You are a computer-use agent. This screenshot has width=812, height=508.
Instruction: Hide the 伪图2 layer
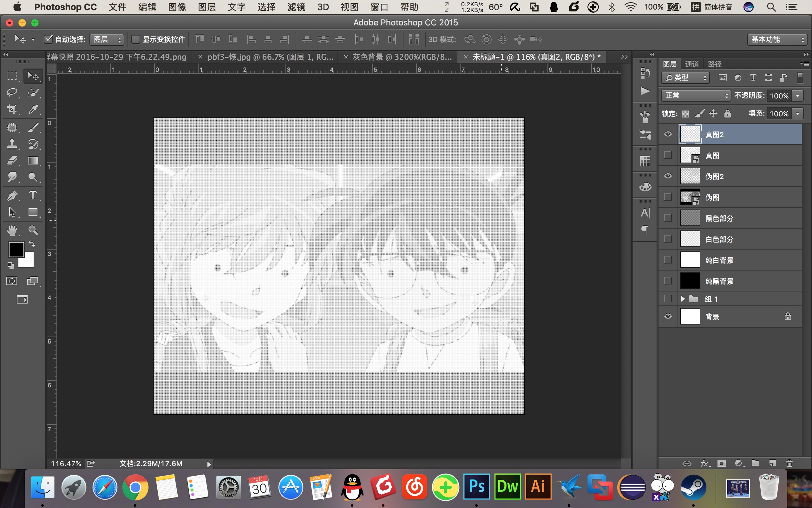click(668, 176)
